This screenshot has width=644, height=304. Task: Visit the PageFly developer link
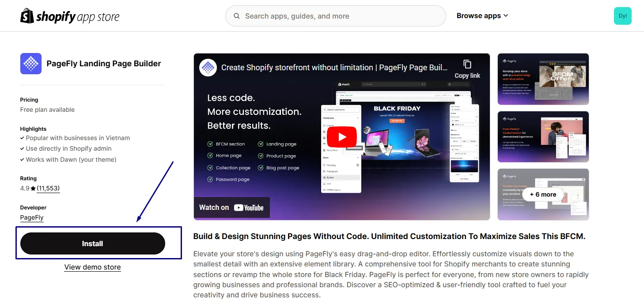(32, 217)
